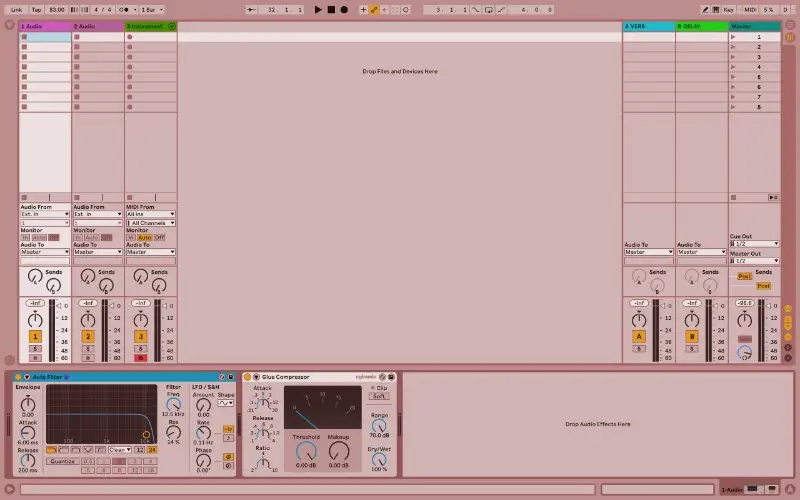The image size is (800, 500).
Task: Toggle the Glue Compressor device activator
Action: [248, 377]
